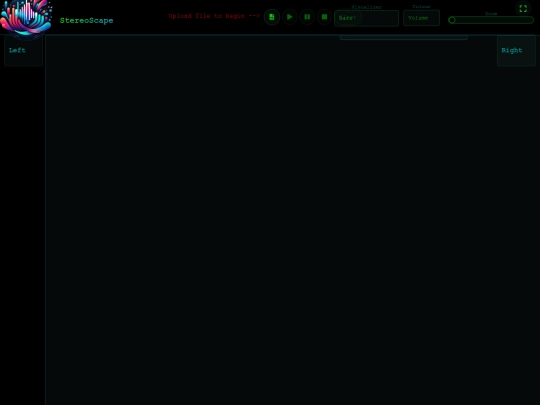Click the "Upload file to begin" message
This screenshot has height=405, width=540.
[214, 16]
